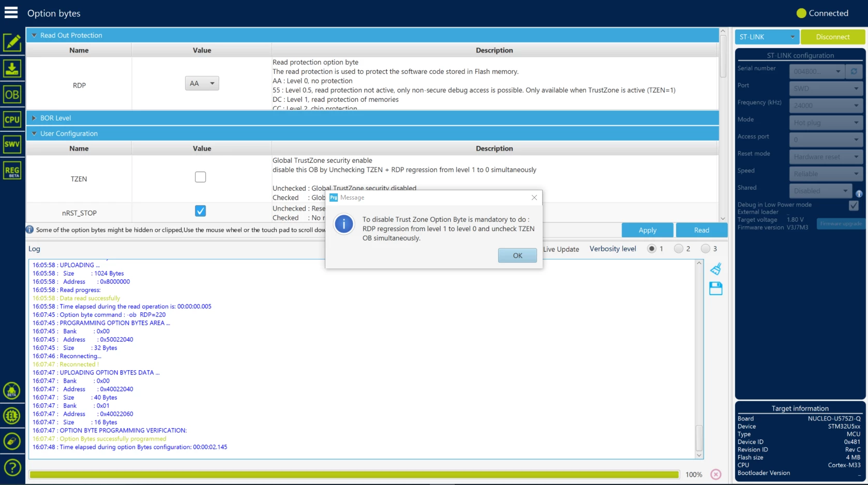Open the sidebar icon above help

point(12,441)
